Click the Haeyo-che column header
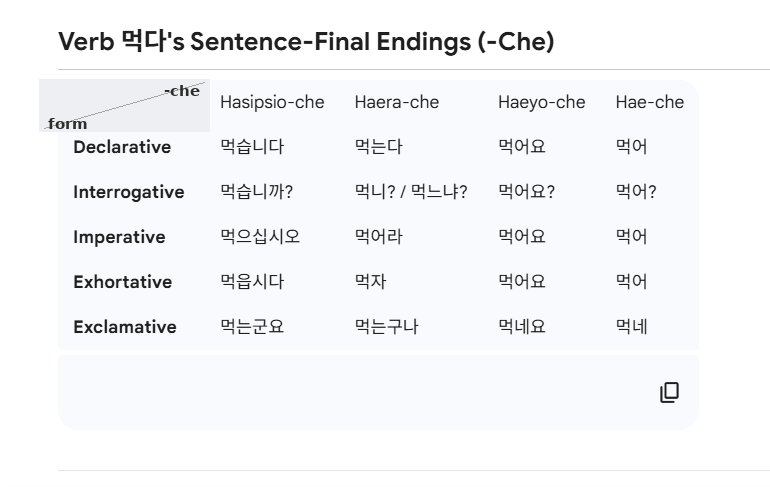Image resolution: width=770 pixels, height=487 pixels. click(541, 102)
